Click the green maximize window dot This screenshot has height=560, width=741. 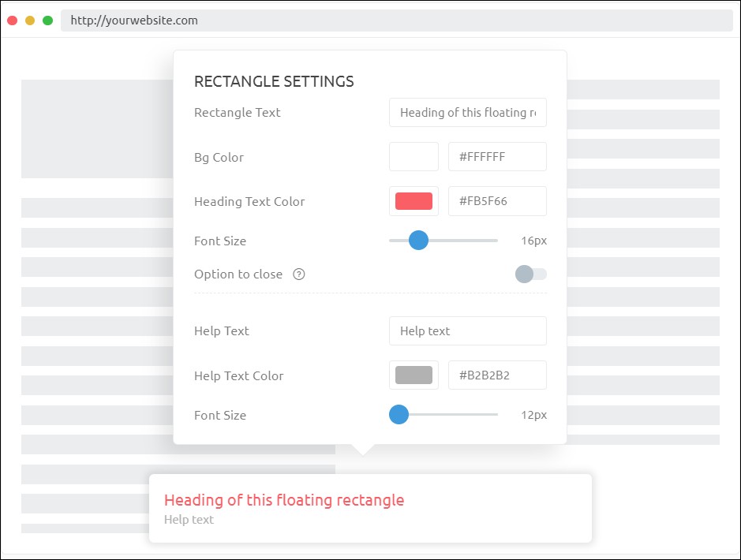click(x=47, y=21)
